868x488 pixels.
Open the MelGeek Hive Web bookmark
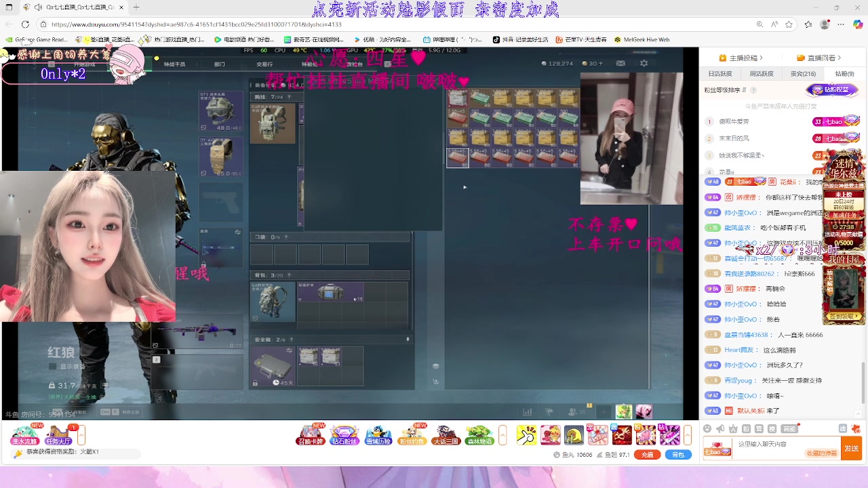click(x=641, y=39)
